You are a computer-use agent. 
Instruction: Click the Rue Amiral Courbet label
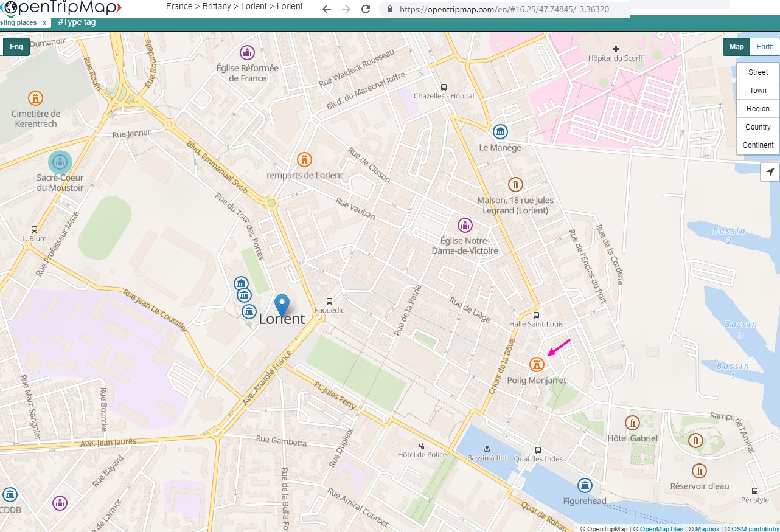[358, 506]
